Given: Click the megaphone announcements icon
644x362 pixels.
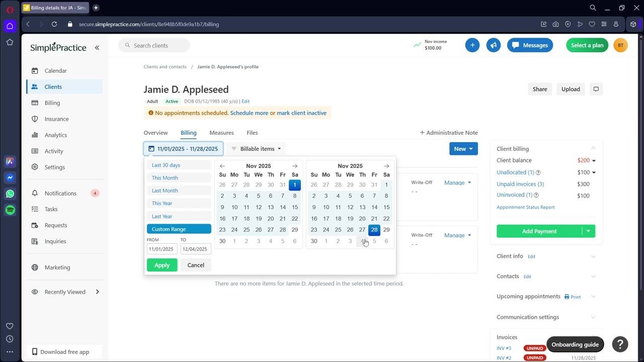Looking at the screenshot, I should [x=494, y=45].
